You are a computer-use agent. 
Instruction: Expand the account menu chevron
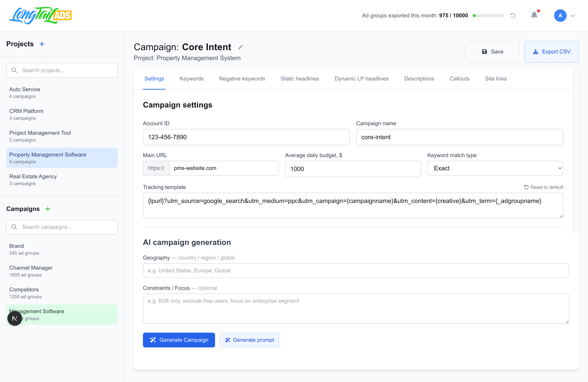pos(573,16)
